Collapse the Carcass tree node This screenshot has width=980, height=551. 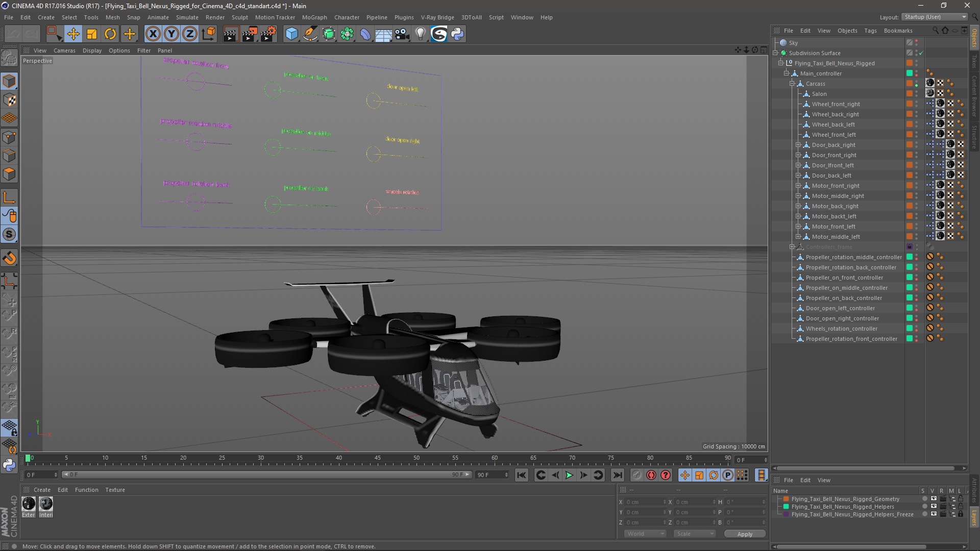click(792, 84)
